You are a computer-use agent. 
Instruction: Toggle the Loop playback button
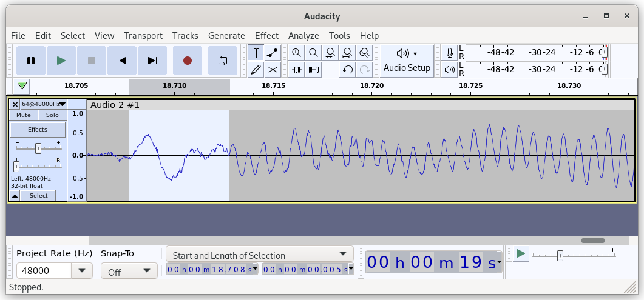(223, 61)
